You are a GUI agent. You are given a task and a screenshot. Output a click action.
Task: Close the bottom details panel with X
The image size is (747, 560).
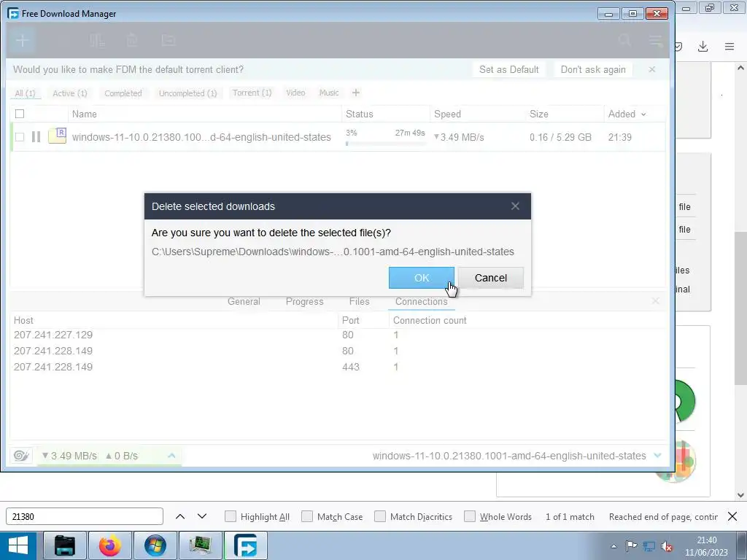point(656,301)
